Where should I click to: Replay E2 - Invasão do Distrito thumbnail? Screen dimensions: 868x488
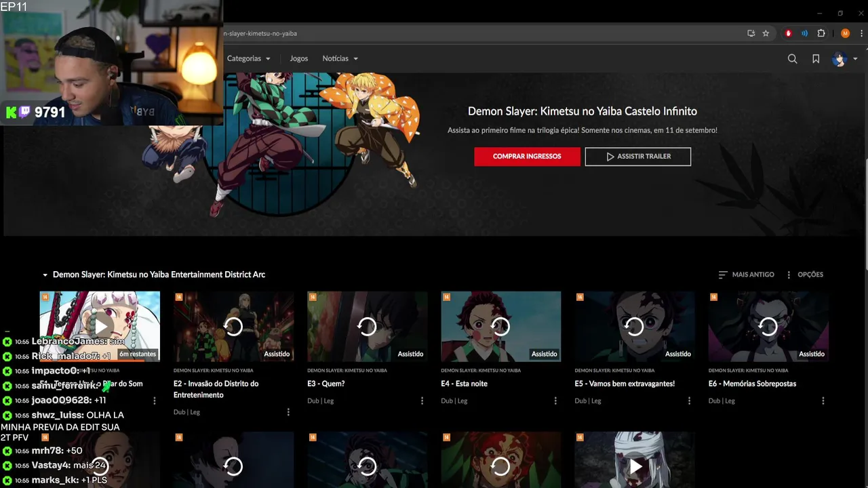click(233, 327)
